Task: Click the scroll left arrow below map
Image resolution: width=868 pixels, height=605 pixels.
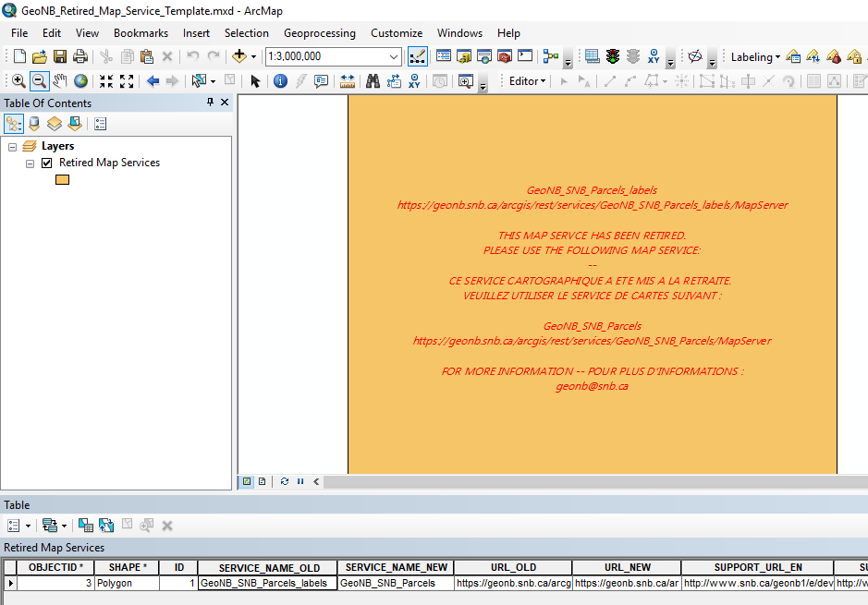Action: [316, 481]
